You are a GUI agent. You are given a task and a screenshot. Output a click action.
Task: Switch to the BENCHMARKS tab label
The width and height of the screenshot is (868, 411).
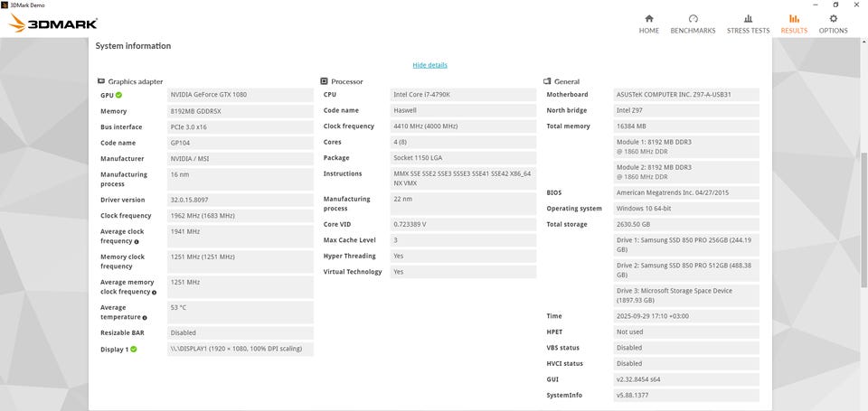(693, 31)
